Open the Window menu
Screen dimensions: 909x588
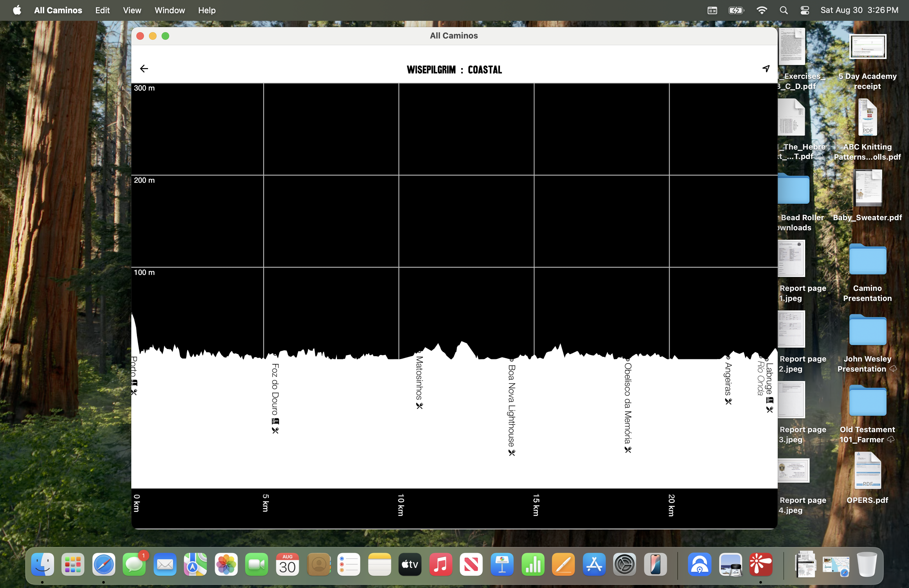pos(169,10)
